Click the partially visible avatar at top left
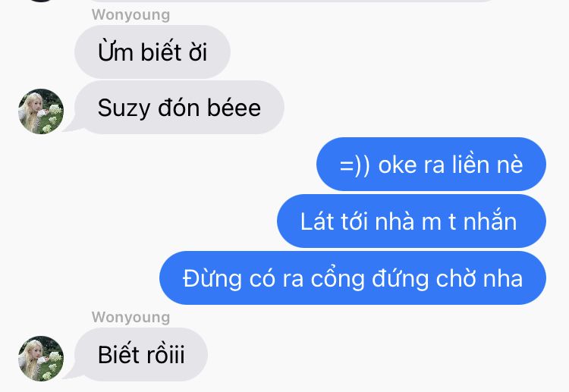Viewport: 569px width, 392px height. [x=41, y=1]
